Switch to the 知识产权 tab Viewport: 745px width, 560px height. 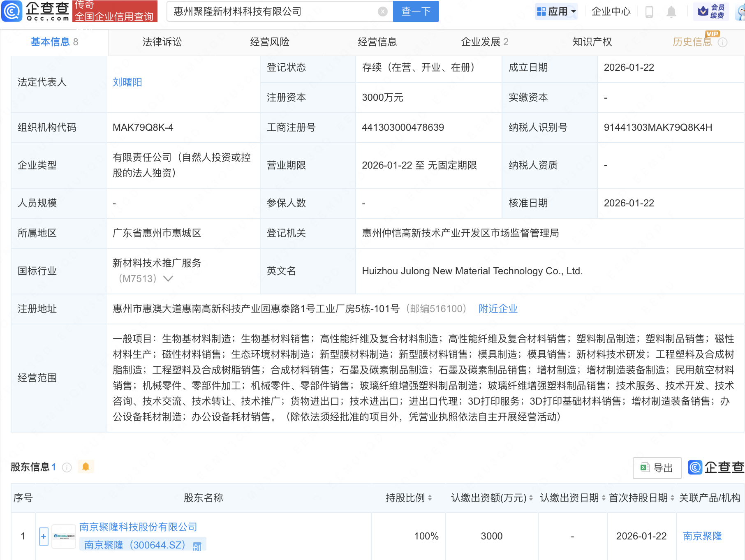pyautogui.click(x=592, y=42)
